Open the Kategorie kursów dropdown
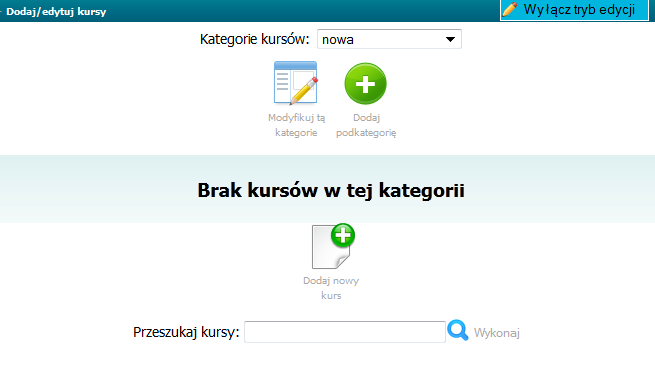 pos(389,39)
